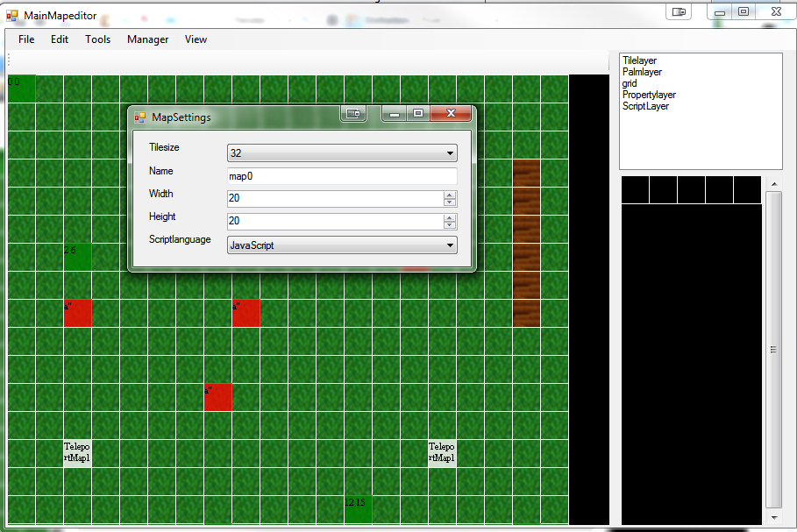The height and width of the screenshot is (532, 797).
Task: Decrease Height with the down arrow
Action: [x=450, y=226]
